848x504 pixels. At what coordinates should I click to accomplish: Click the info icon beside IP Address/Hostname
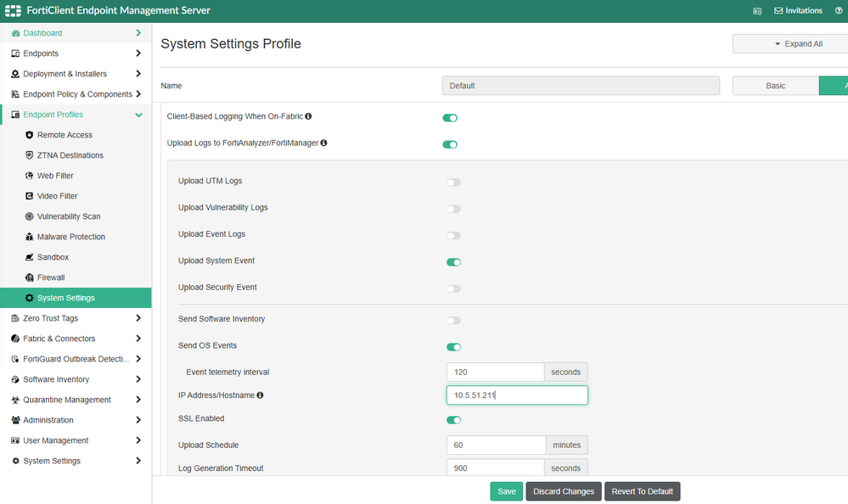pyautogui.click(x=260, y=395)
